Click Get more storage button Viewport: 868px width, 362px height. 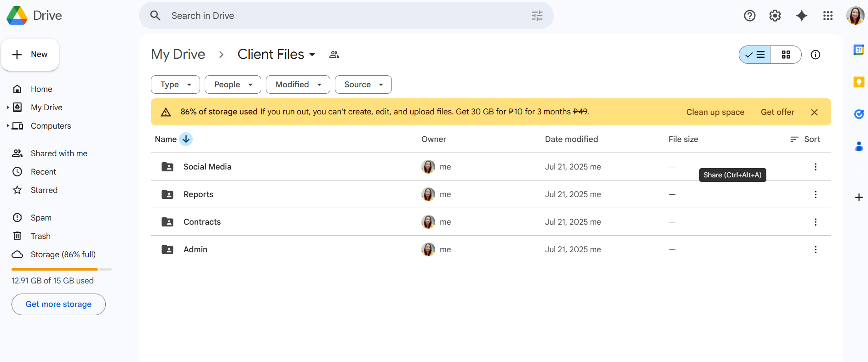point(58,304)
